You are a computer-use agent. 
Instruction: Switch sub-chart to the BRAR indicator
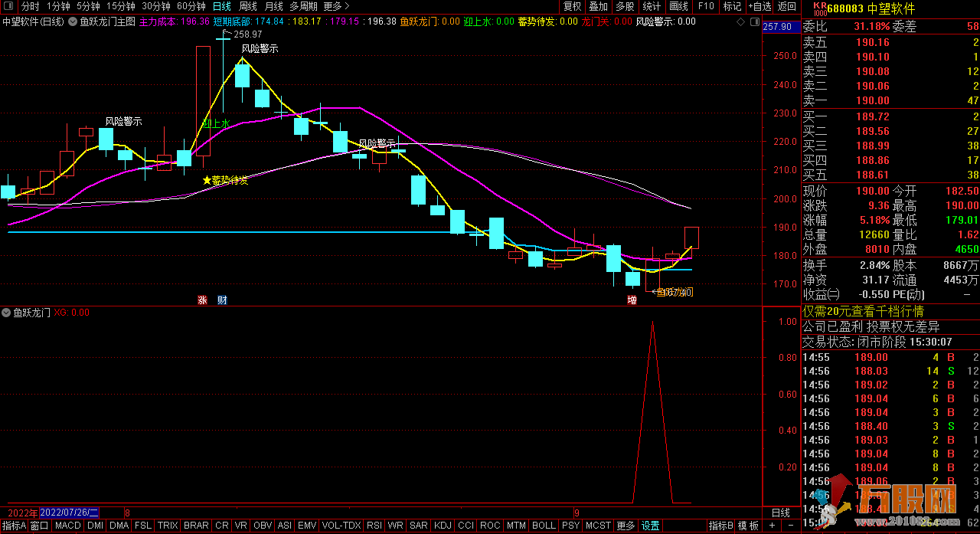(x=196, y=526)
